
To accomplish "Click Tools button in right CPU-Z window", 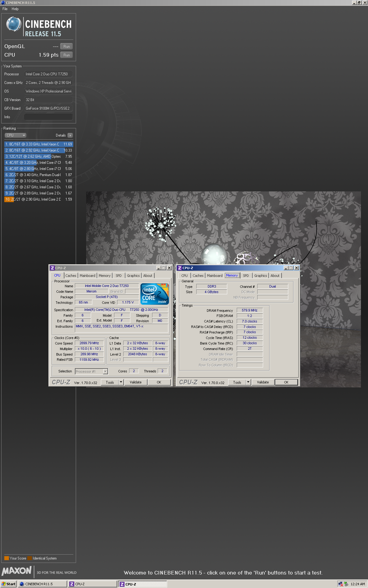I will 237,382.
